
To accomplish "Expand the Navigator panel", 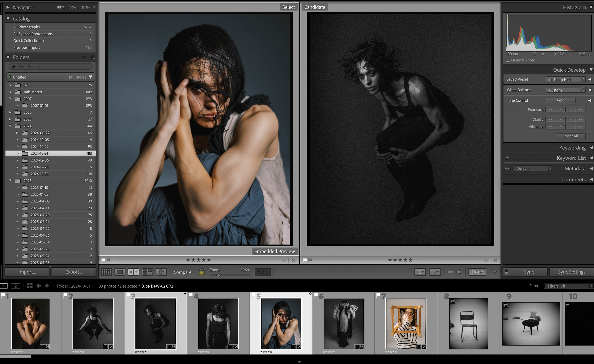I will point(8,7).
